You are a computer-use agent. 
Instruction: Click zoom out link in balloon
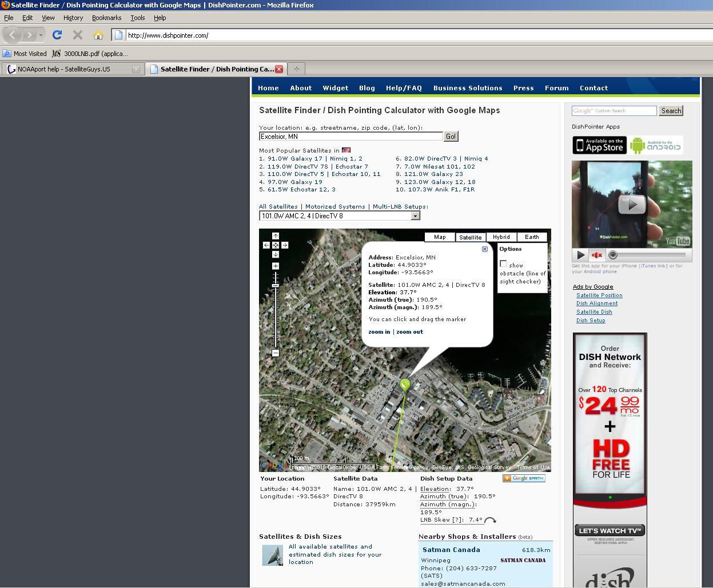point(410,332)
